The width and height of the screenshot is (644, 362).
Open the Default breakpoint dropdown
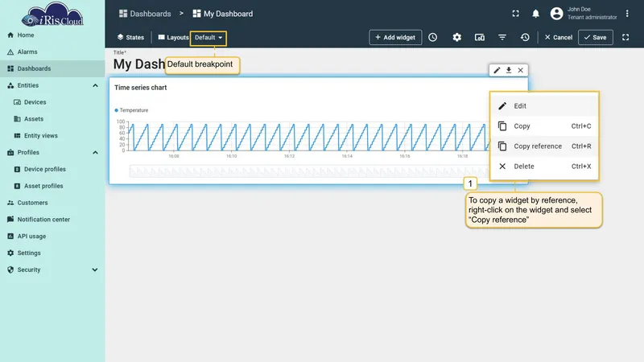click(x=208, y=37)
